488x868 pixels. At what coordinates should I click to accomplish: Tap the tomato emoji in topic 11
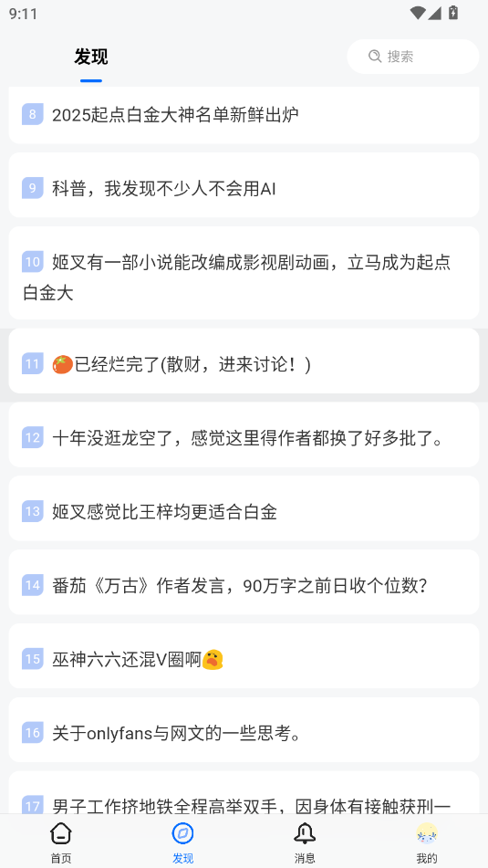[x=63, y=365]
